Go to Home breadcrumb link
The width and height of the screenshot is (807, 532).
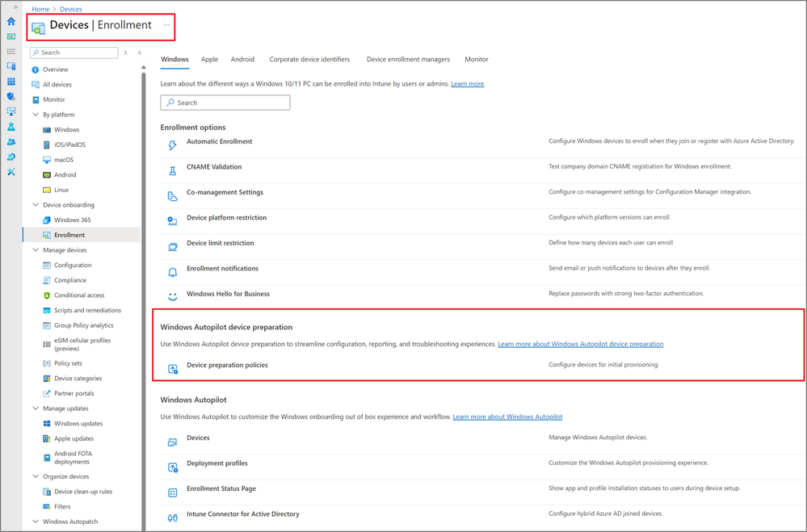tap(40, 9)
